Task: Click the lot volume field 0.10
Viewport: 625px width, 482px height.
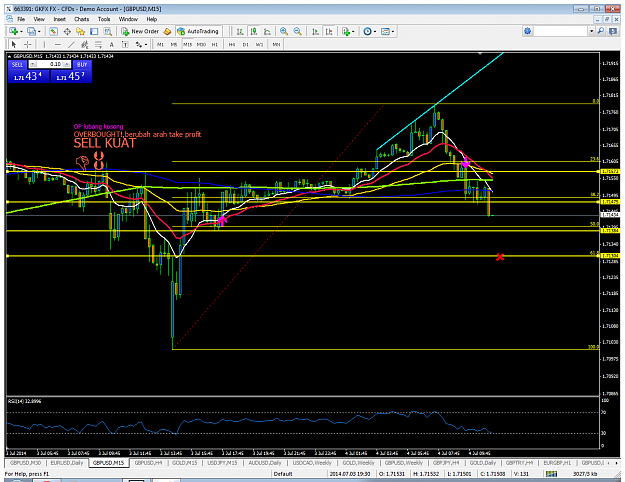Action: coord(50,64)
